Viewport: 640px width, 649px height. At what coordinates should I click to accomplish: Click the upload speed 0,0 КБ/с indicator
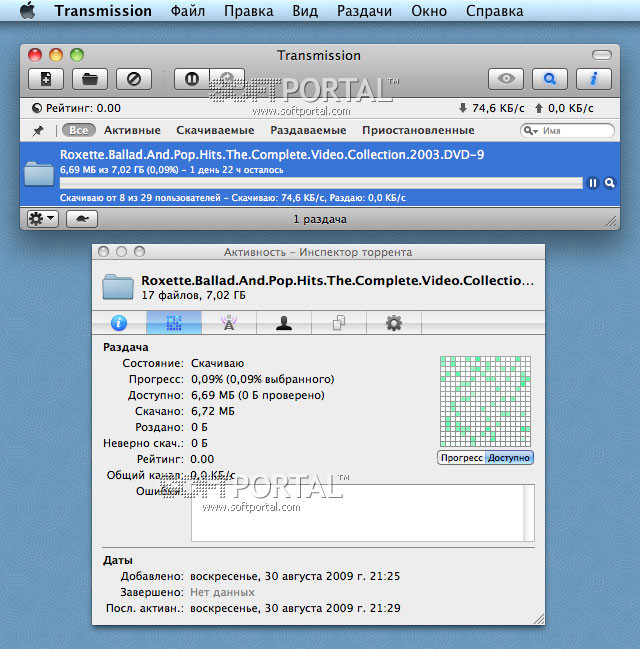click(x=564, y=108)
